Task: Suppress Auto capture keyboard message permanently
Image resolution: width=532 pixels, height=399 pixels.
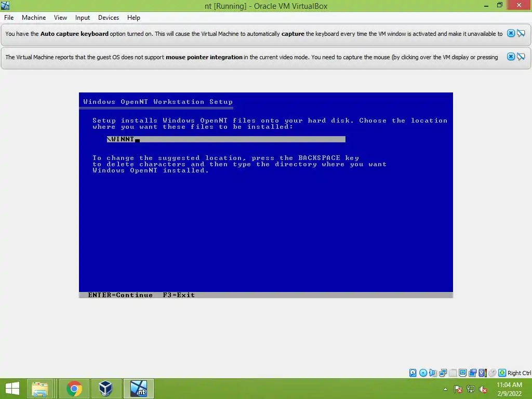Action: [x=521, y=33]
